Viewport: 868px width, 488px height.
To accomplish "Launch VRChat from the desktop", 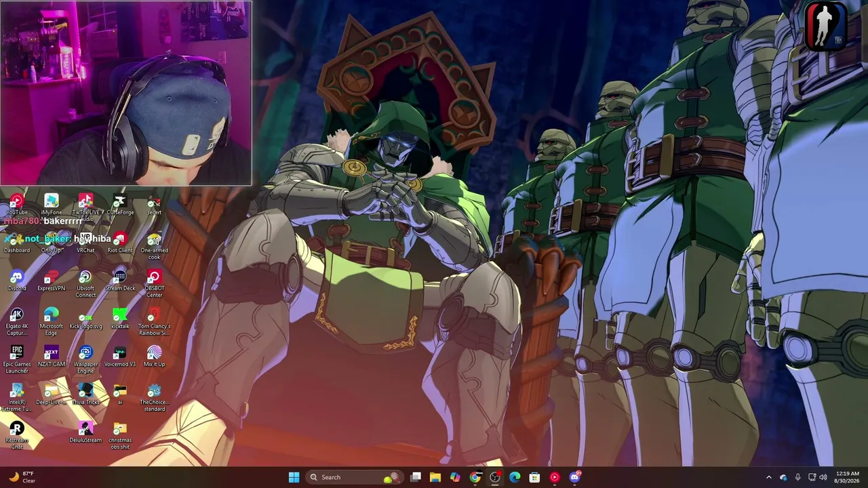I will pos(85,243).
